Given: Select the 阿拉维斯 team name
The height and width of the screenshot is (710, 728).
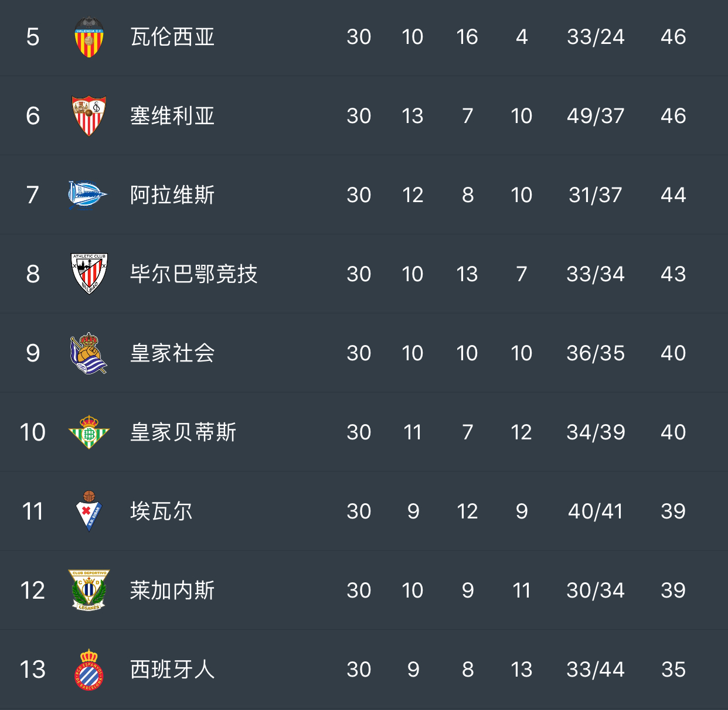Looking at the screenshot, I should pos(172,195).
